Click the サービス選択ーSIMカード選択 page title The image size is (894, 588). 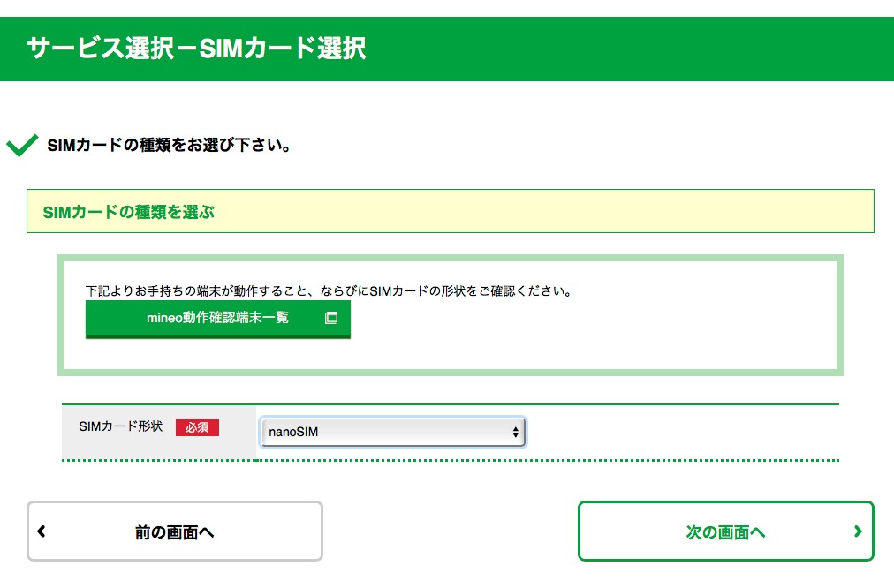pos(196,48)
